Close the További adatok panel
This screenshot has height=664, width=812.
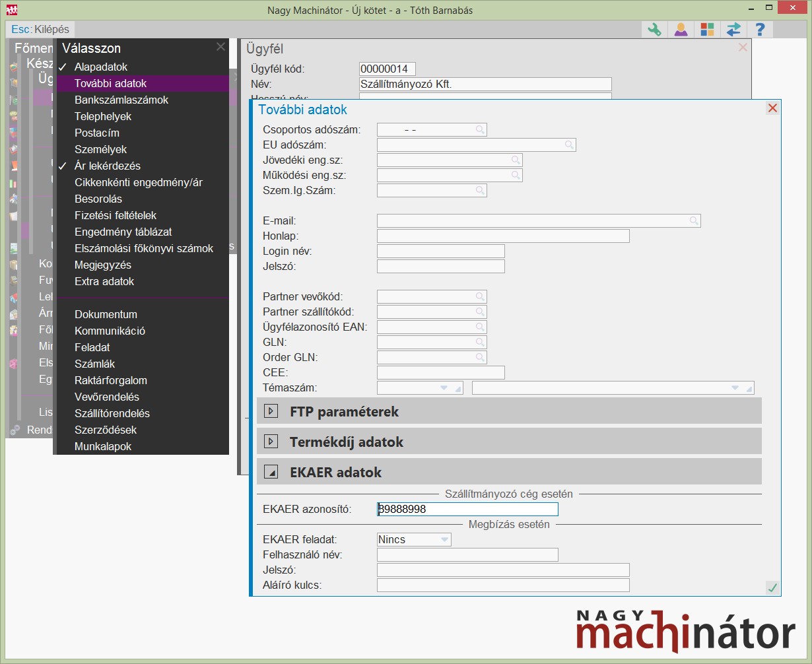(x=772, y=108)
